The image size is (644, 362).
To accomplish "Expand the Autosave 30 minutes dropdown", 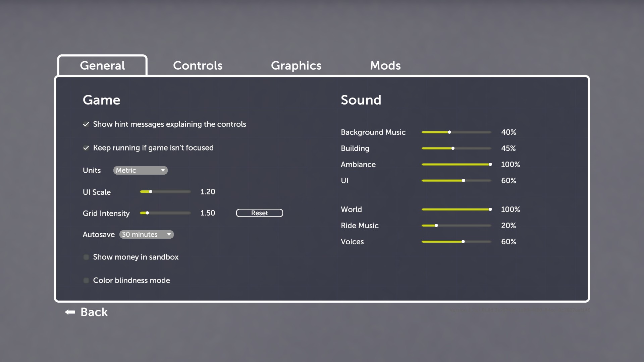I will pos(146,235).
